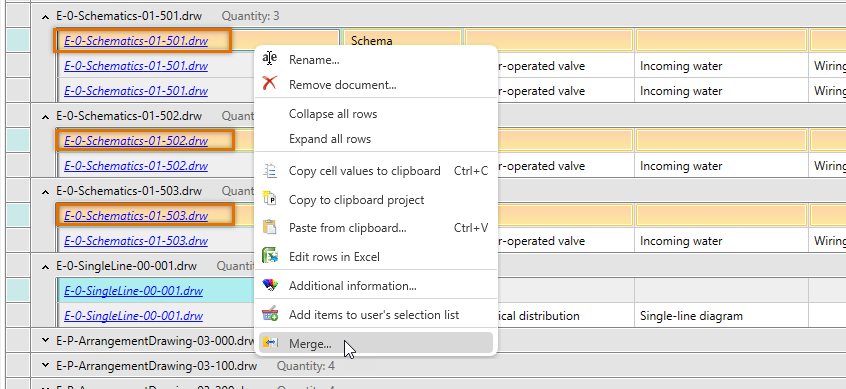Expand the E-P-ArrangementDrawing-03-100.drw group
846x389 pixels.
pyautogui.click(x=45, y=366)
